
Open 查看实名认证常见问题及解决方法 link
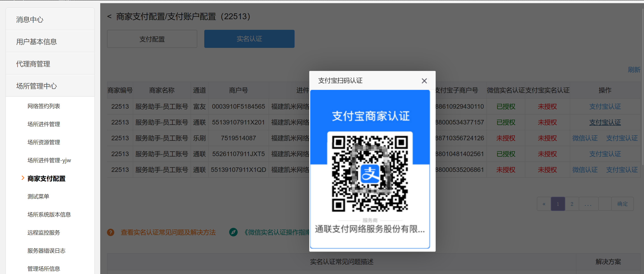click(x=168, y=232)
